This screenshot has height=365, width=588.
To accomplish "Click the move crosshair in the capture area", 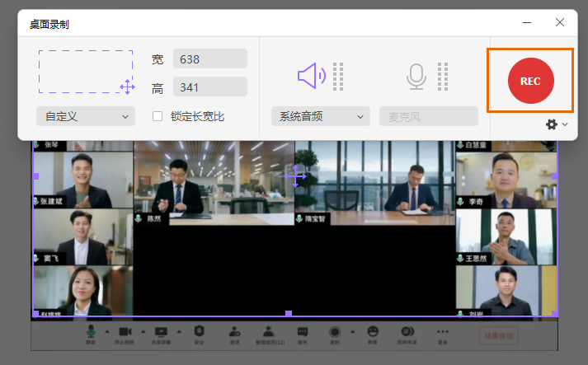I will pos(295,175).
